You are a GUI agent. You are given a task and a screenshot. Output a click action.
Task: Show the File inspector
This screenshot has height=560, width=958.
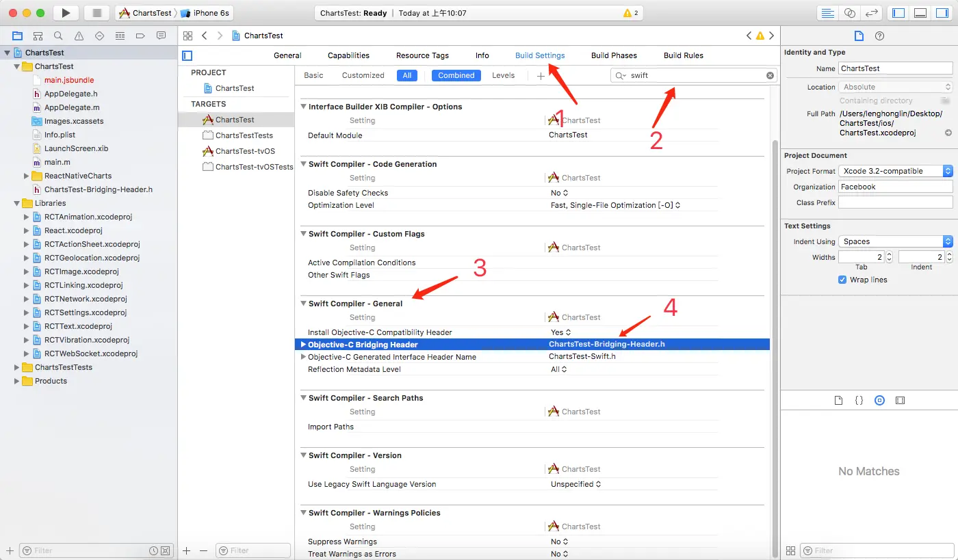[859, 36]
